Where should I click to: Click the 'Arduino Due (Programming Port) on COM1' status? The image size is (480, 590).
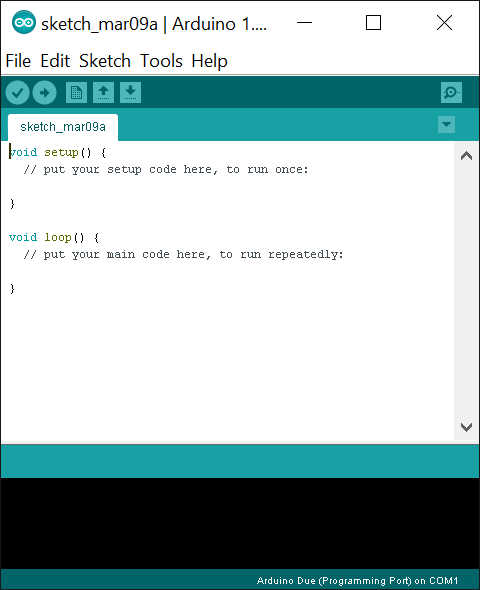click(357, 581)
